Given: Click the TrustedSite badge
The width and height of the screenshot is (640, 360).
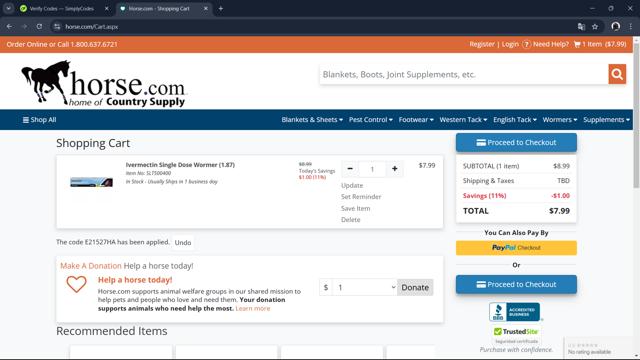Looking at the screenshot, I should coord(516,331).
